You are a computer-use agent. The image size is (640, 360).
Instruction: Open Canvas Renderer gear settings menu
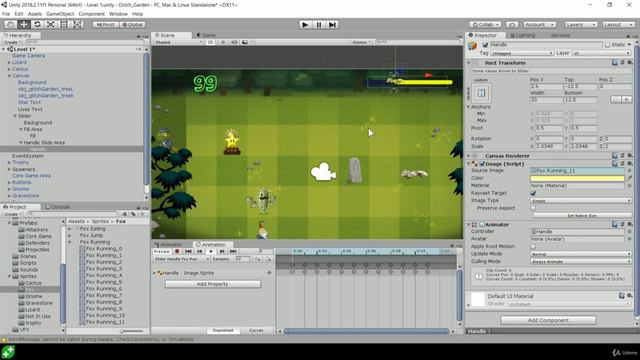pyautogui.click(x=630, y=156)
